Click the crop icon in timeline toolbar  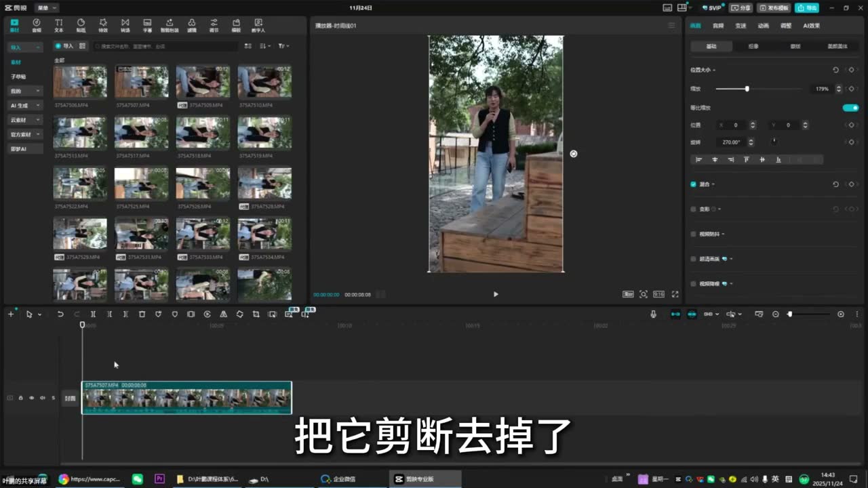pyautogui.click(x=256, y=314)
